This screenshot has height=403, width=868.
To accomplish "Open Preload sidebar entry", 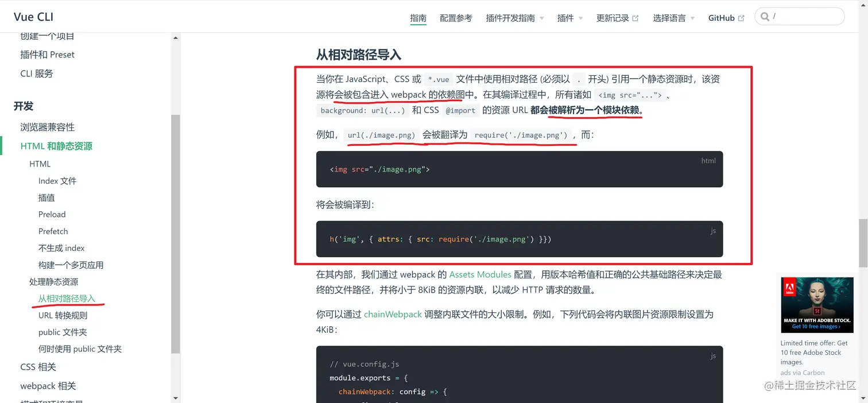I will coord(52,214).
